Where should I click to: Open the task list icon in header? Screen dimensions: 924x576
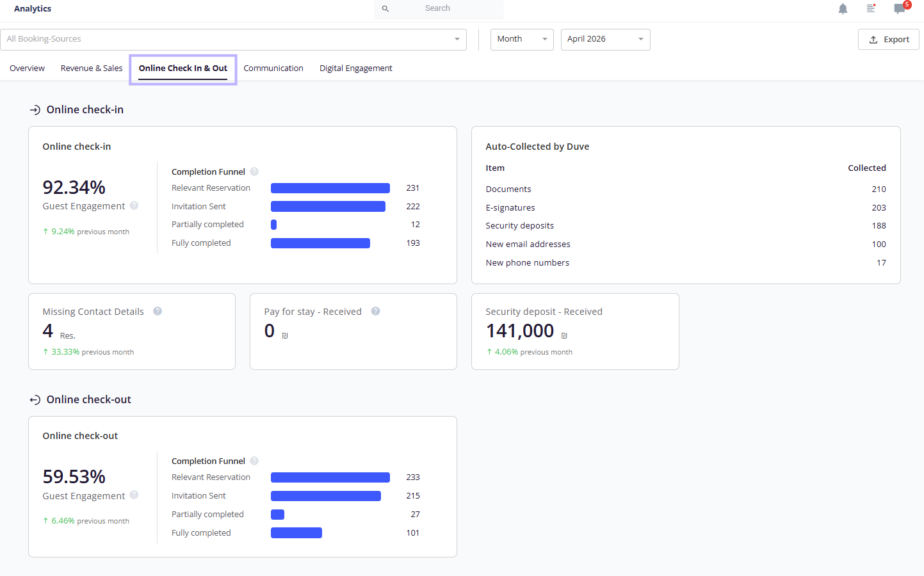[871, 9]
